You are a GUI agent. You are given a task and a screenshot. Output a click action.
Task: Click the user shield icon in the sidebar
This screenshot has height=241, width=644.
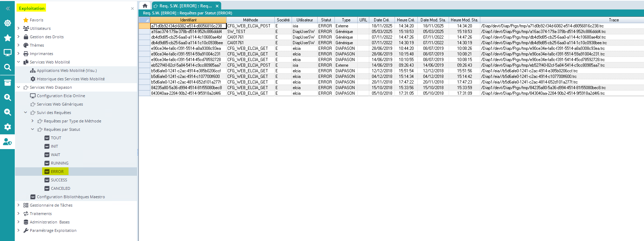tap(7, 142)
